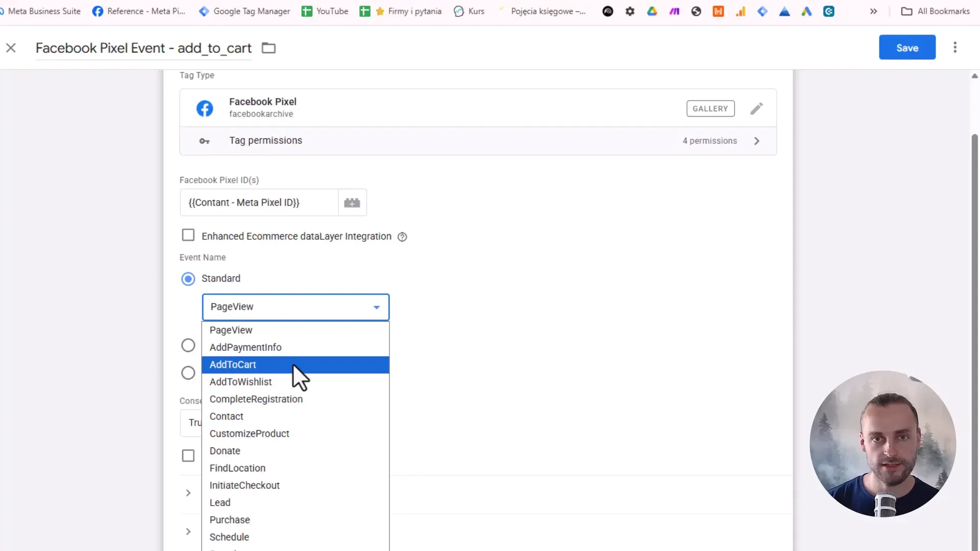
Task: Select the Standard event name radio button
Action: click(188, 279)
